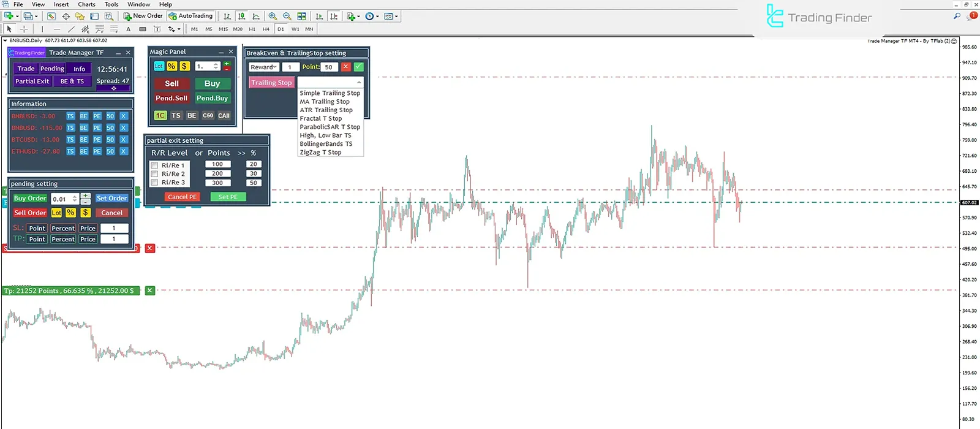This screenshot has width=980, height=429.
Task: Select the text label tool
Action: pyautogui.click(x=157, y=29)
